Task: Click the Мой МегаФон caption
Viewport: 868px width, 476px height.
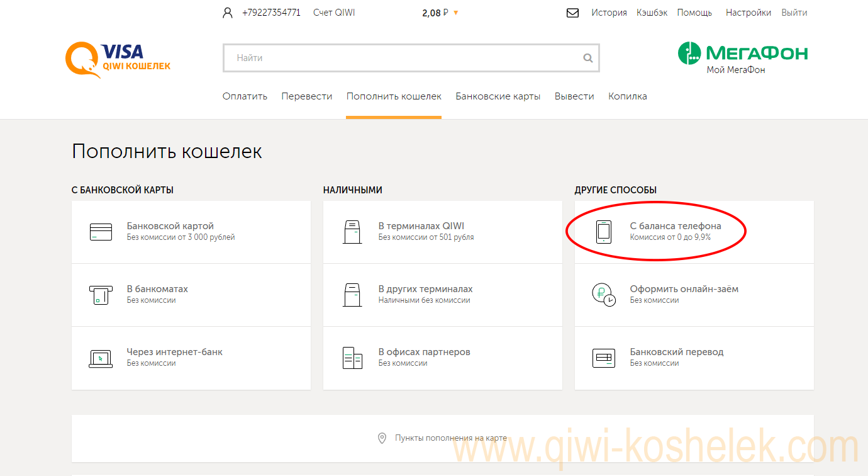Action: [736, 70]
